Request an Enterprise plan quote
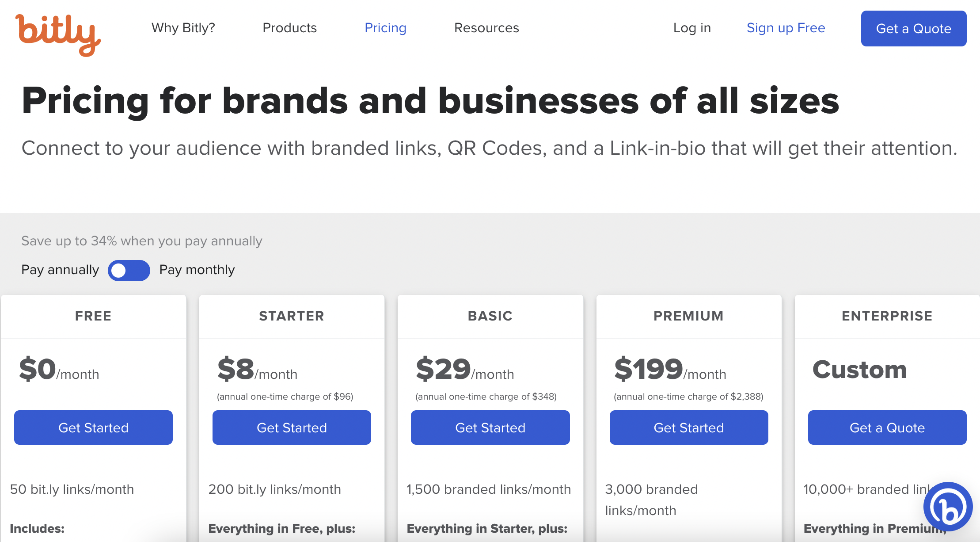 pos(887,427)
